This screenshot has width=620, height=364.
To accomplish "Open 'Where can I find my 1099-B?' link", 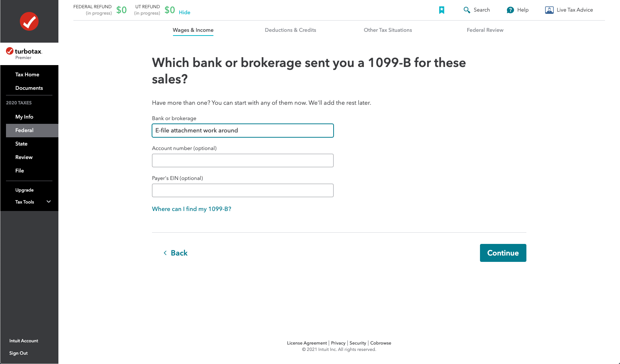I will [x=191, y=209].
